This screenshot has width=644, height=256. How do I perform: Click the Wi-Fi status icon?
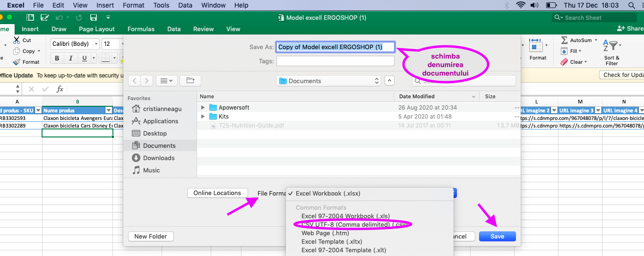coord(521,5)
